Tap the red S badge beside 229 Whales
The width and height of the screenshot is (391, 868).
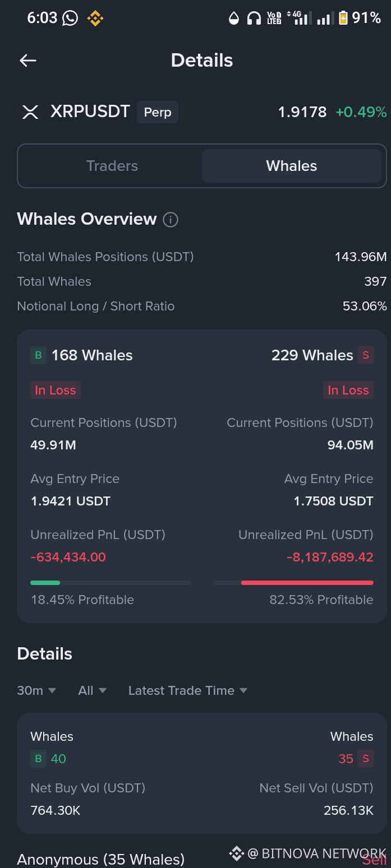pos(366,355)
